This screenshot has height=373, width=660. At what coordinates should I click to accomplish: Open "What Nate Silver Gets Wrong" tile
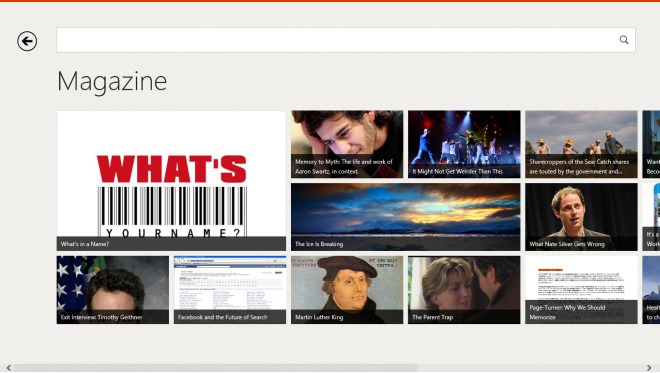(x=581, y=217)
